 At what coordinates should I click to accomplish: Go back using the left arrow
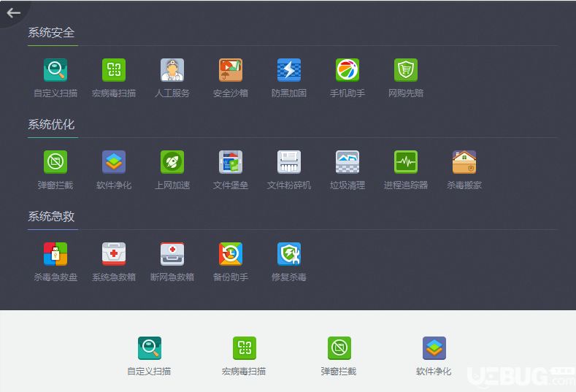tap(14, 13)
